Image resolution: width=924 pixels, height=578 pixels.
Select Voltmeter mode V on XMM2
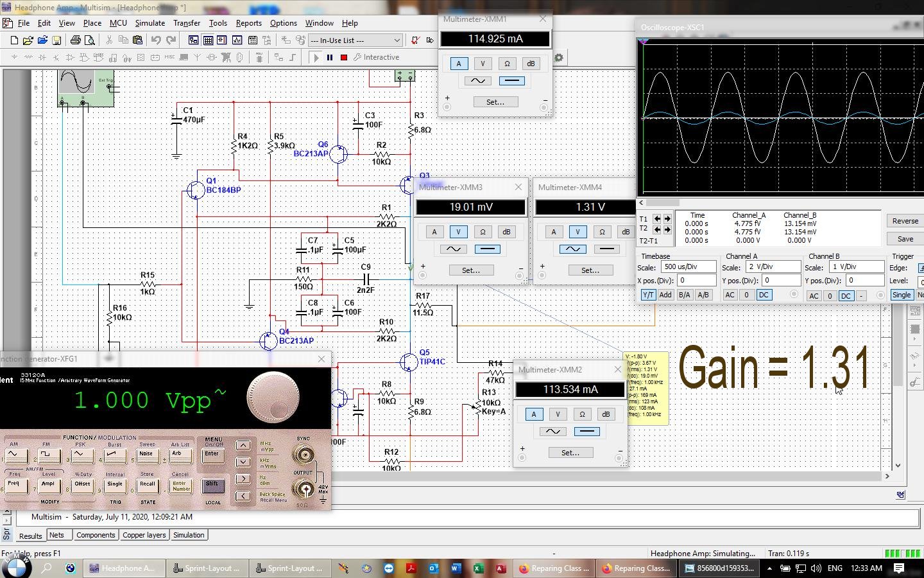tap(558, 414)
